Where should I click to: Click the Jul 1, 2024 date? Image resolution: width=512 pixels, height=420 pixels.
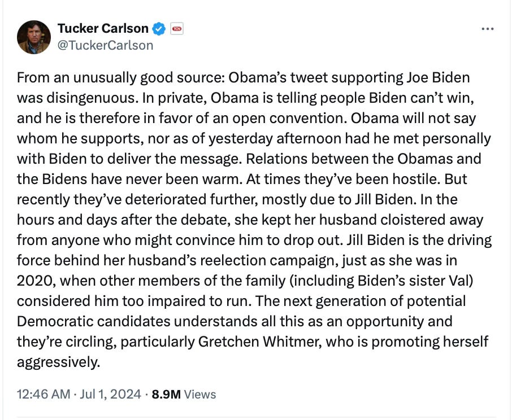[110, 394]
